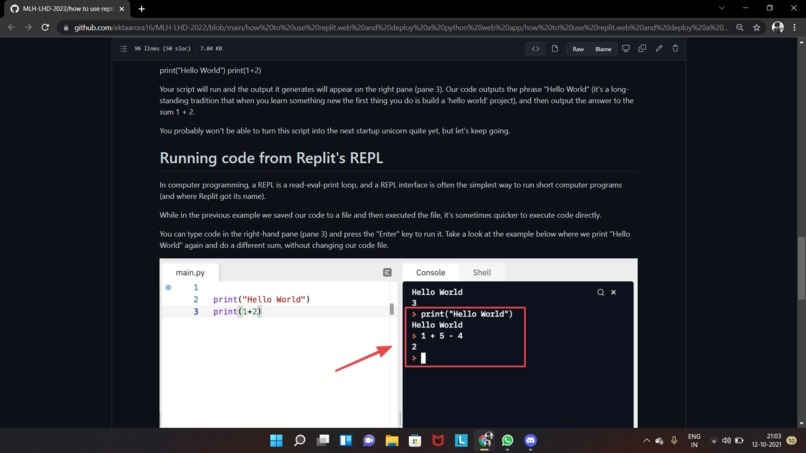
Task: Go forward using the browser forward arrow
Action: (x=28, y=27)
